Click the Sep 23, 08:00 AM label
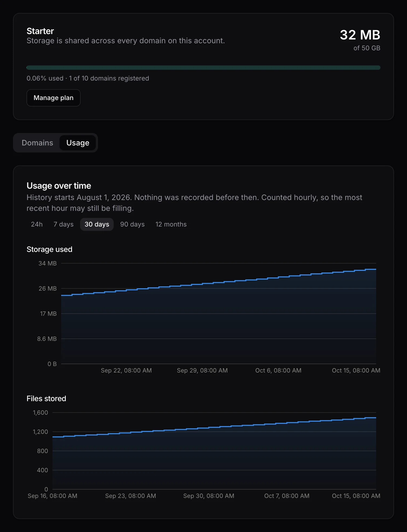 [x=130, y=496]
